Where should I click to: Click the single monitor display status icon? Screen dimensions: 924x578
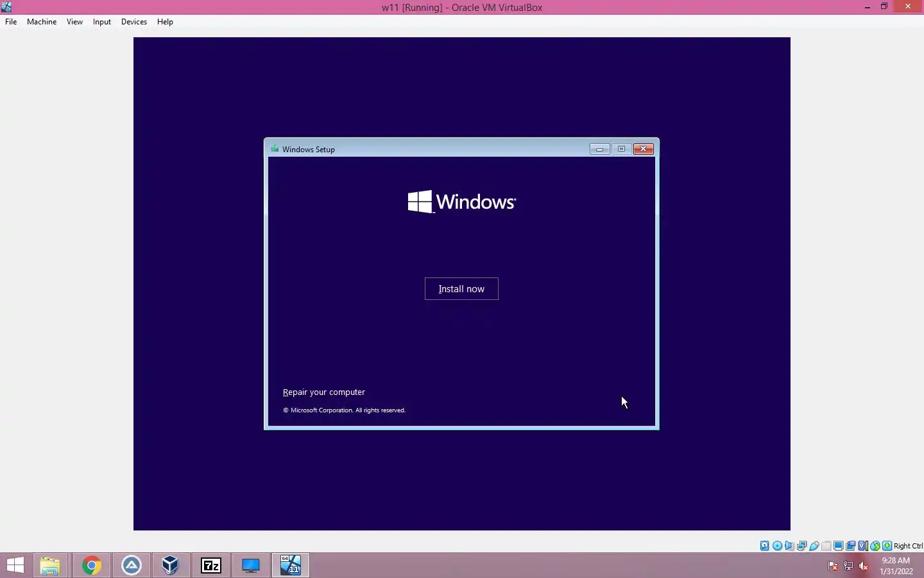(x=839, y=546)
